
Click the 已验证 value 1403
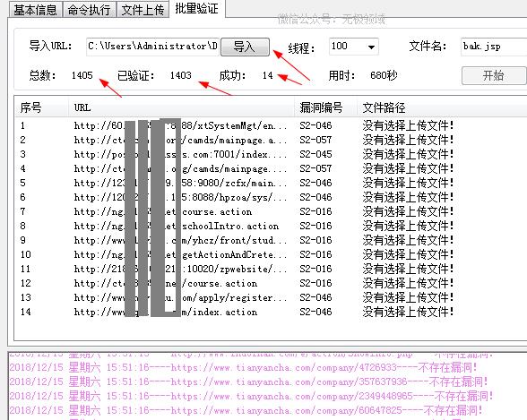tap(181, 75)
